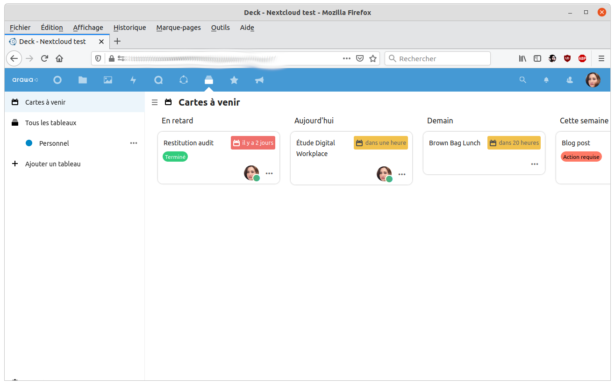Open a new browser tab with plus
615x385 pixels.
pos(117,41)
